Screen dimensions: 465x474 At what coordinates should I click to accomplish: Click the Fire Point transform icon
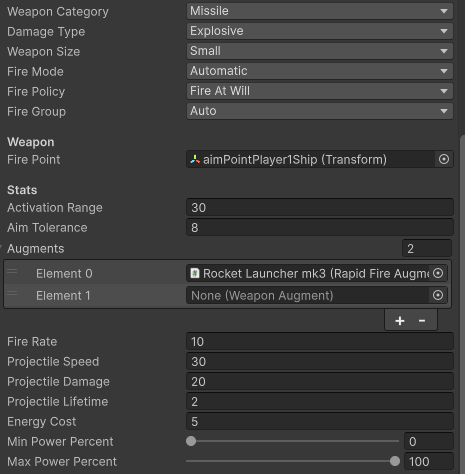(195, 159)
